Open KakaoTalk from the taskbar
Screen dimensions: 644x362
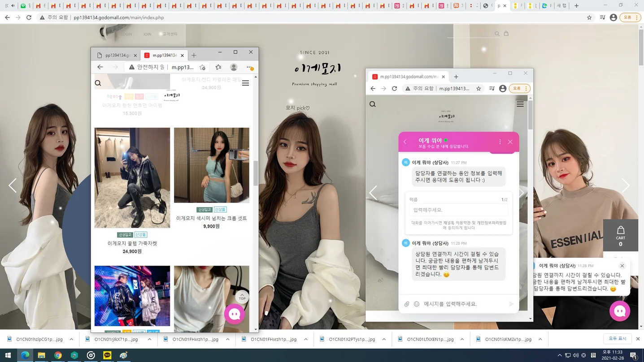(x=107, y=355)
